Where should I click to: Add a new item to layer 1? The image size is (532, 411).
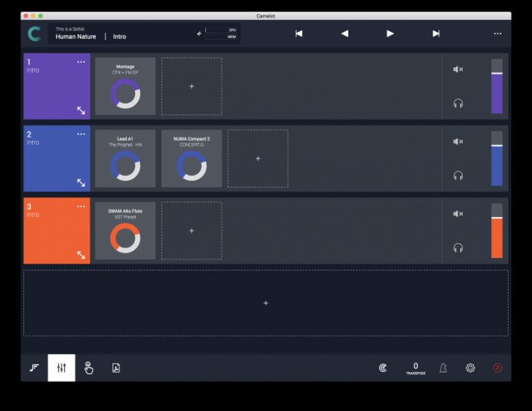192,86
